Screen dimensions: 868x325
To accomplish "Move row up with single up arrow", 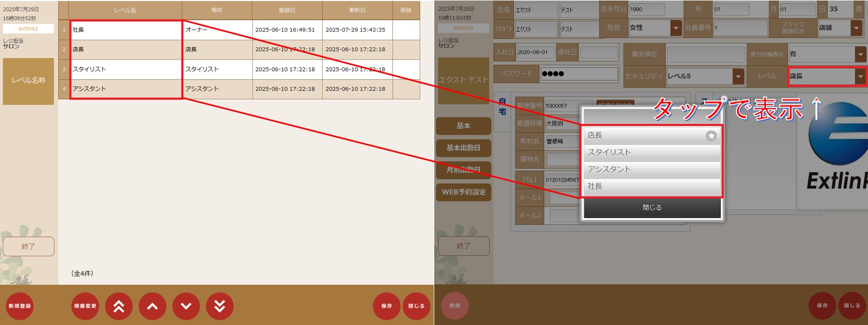I will point(152,306).
